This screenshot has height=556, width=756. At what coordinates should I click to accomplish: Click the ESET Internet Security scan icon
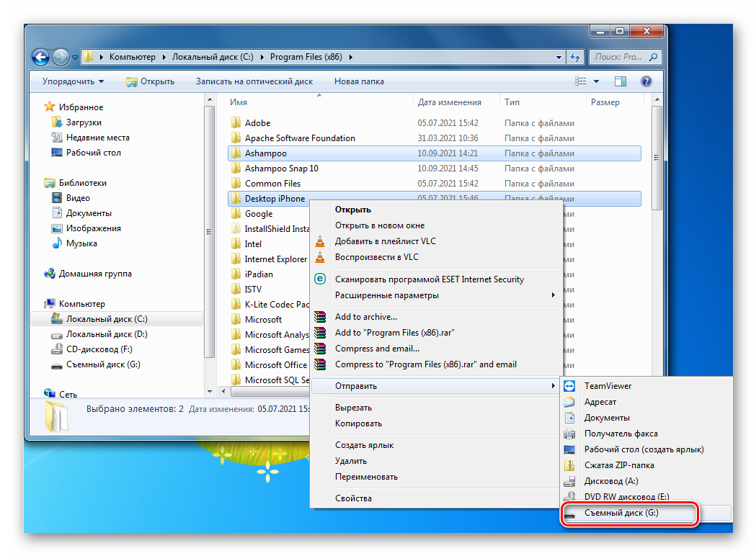click(x=320, y=279)
